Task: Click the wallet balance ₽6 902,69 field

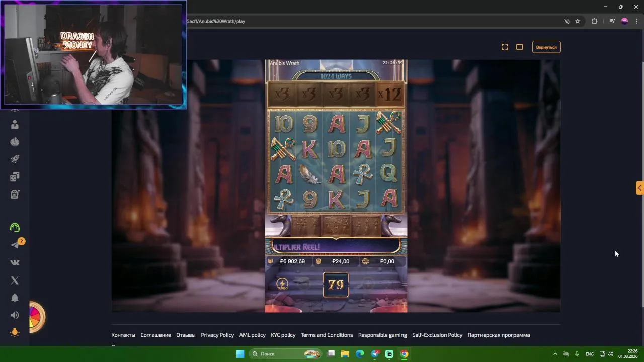Action: pos(288,261)
